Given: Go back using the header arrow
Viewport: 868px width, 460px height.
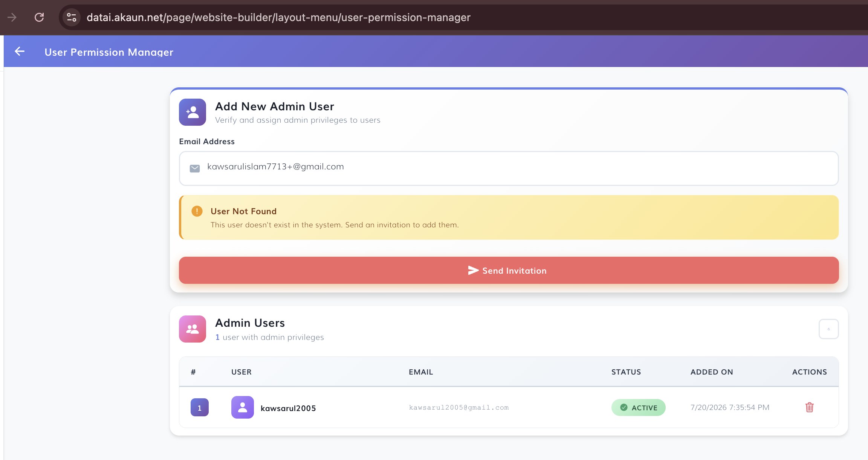Looking at the screenshot, I should click(20, 52).
